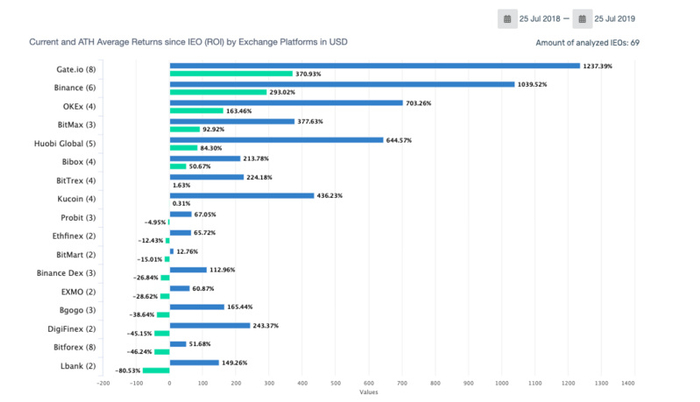Click the Huobi Global 644.57% blue bar
This screenshot has height=402, width=700.
pyautogui.click(x=276, y=140)
